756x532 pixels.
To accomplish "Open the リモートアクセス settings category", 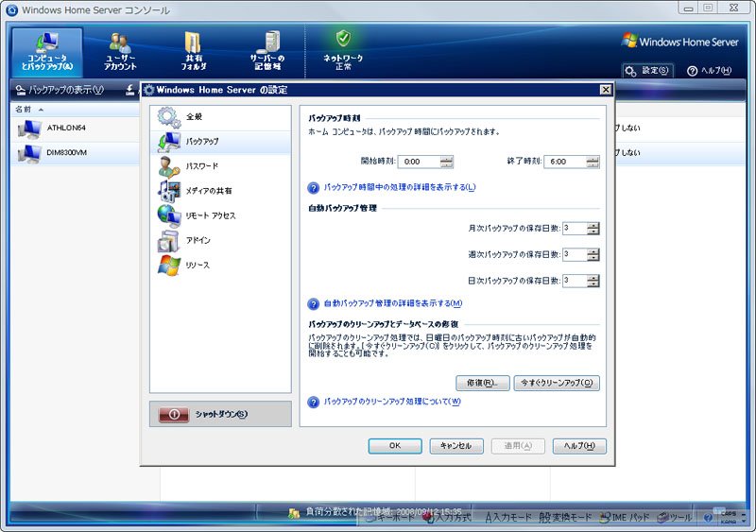I will click(x=220, y=215).
